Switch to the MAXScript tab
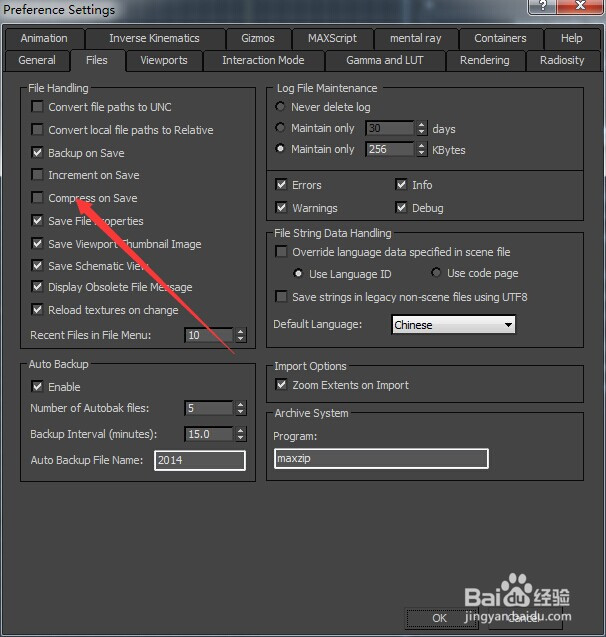This screenshot has height=637, width=606. click(x=332, y=39)
